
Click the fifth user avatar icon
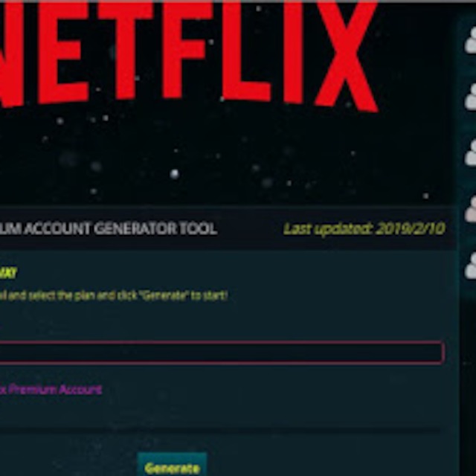[471, 266]
